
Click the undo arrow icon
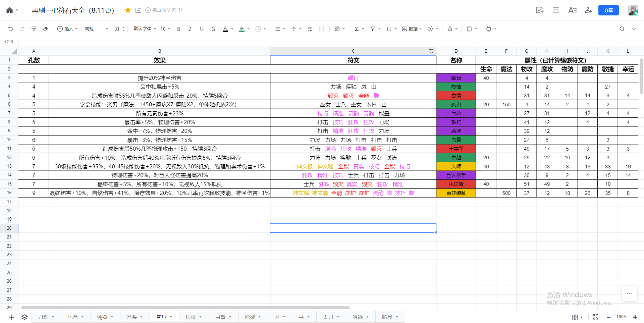click(x=10, y=29)
